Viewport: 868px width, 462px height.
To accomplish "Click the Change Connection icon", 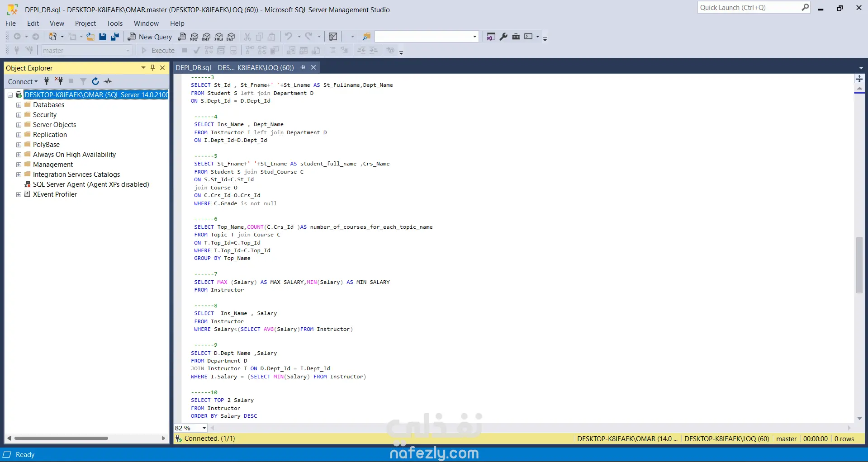I will click(x=29, y=50).
